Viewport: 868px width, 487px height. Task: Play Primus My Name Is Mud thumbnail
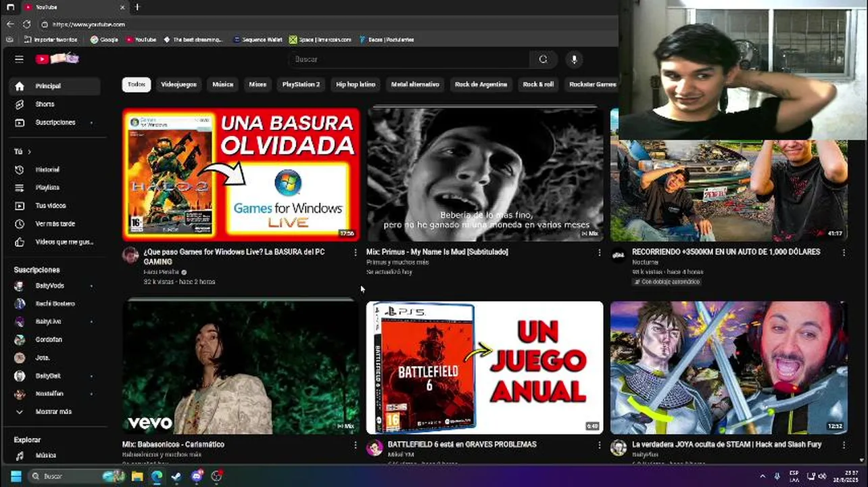coord(485,175)
